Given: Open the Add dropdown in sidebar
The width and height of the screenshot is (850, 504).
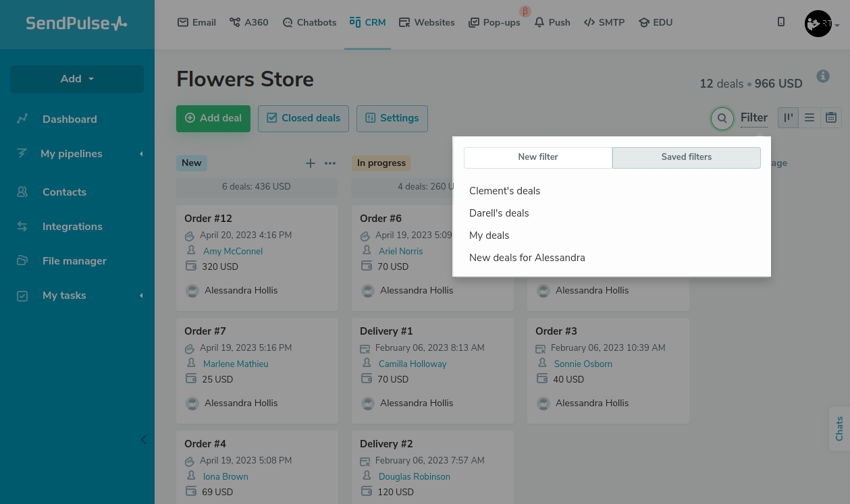Looking at the screenshot, I should [77, 79].
